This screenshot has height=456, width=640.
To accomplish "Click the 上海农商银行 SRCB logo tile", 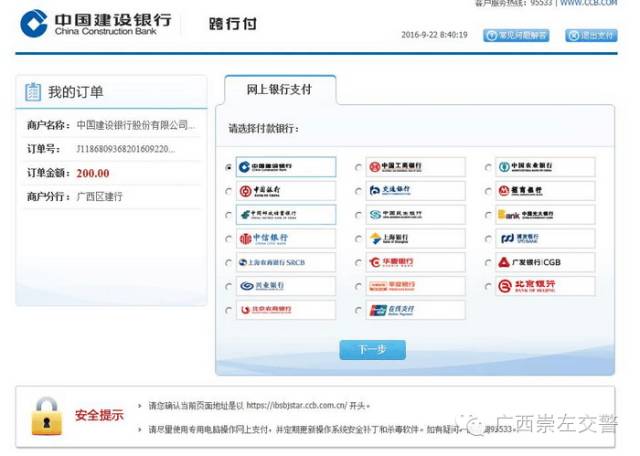I will click(286, 262).
